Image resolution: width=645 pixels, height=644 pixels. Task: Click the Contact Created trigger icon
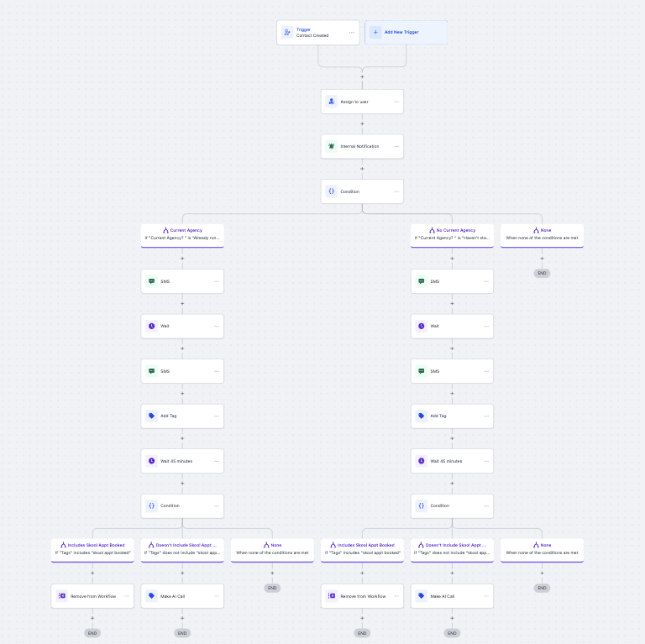point(287,33)
